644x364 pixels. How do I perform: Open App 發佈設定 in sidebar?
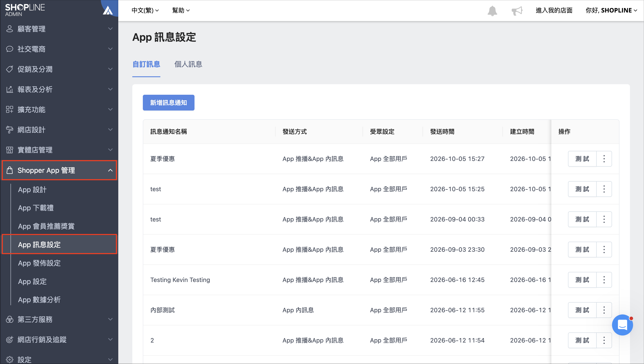[x=39, y=263]
